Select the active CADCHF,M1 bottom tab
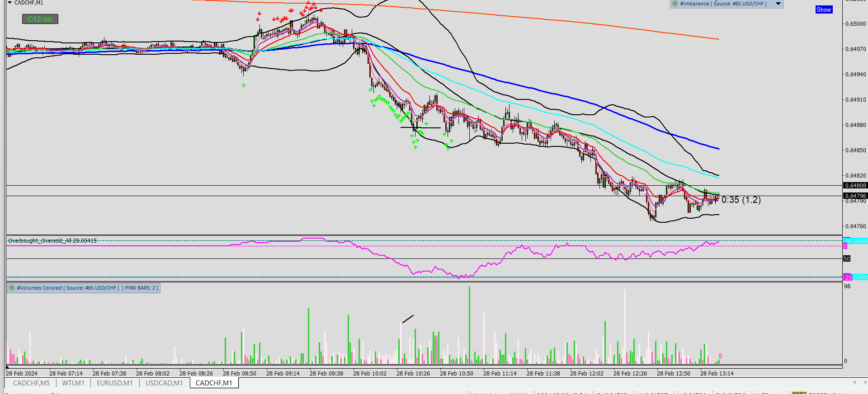The image size is (868, 394). click(214, 383)
